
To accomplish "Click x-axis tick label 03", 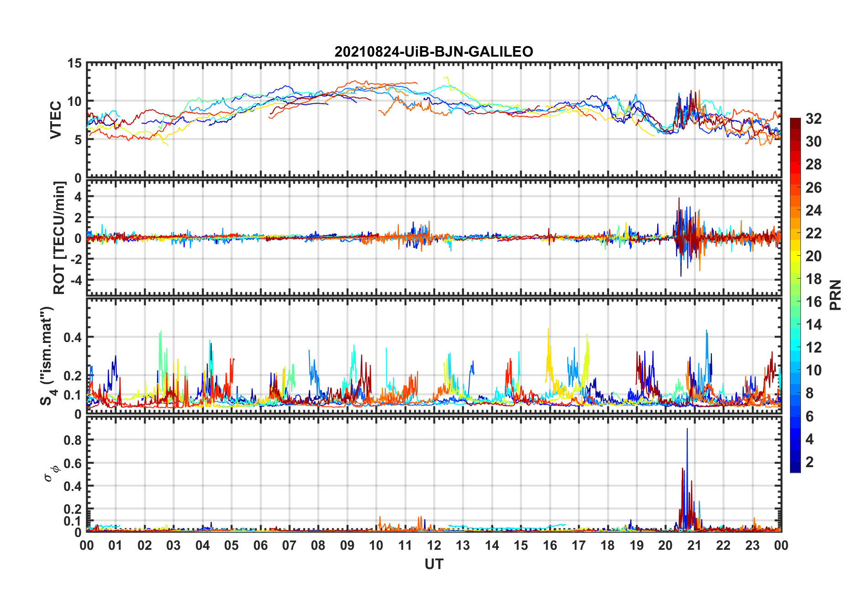I will click(173, 545).
